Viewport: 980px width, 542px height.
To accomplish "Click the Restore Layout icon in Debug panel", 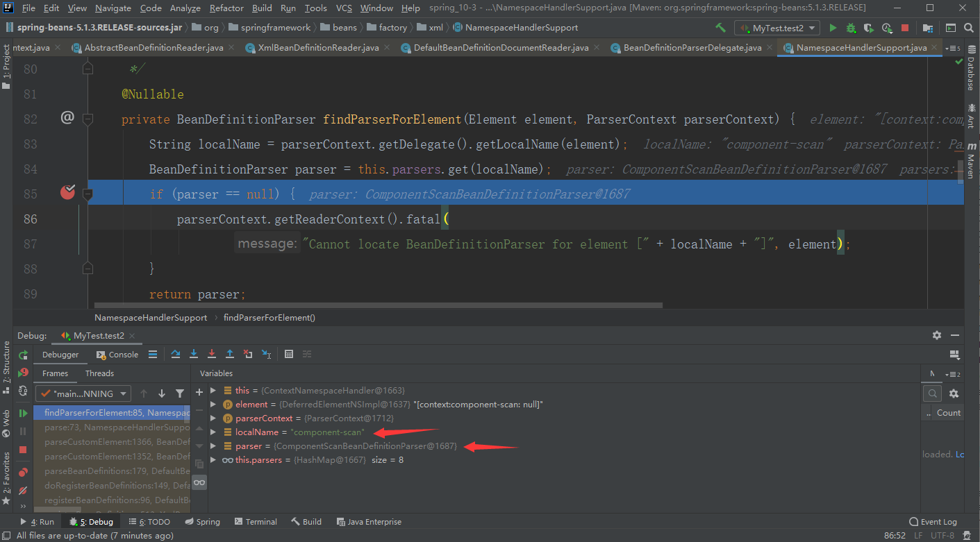I will (x=954, y=355).
